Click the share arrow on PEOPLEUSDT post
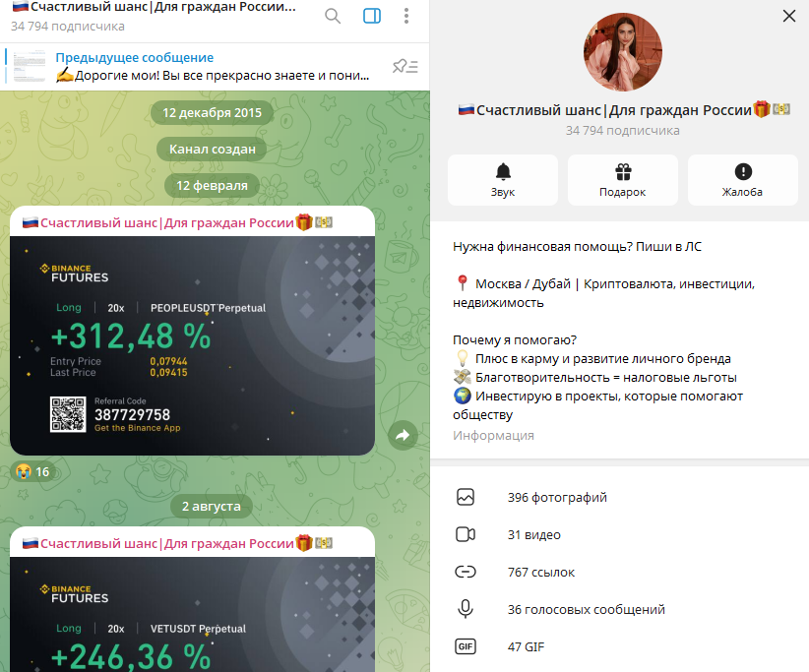The width and height of the screenshot is (809, 672). click(402, 434)
